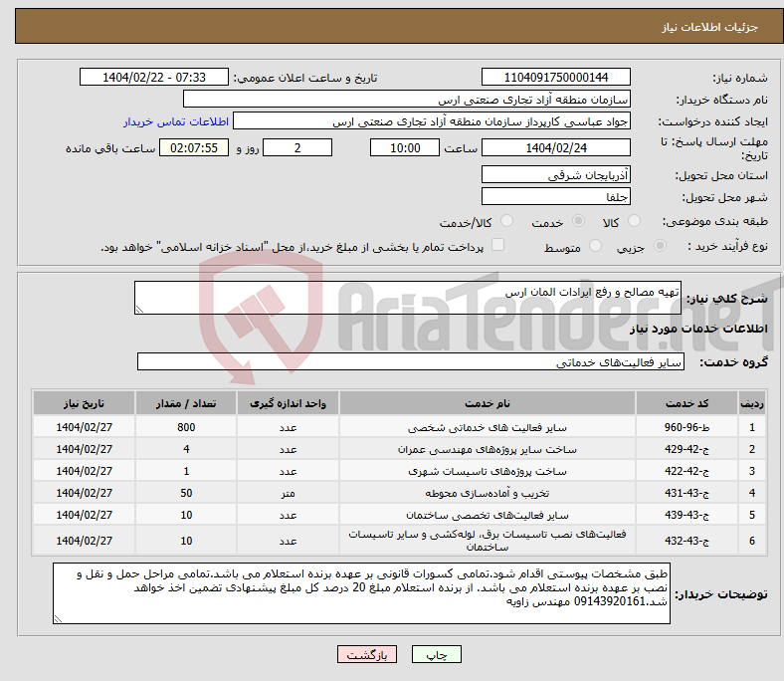Click the کد خدمت column header
Screen dimensions: 784x681
point(687,403)
